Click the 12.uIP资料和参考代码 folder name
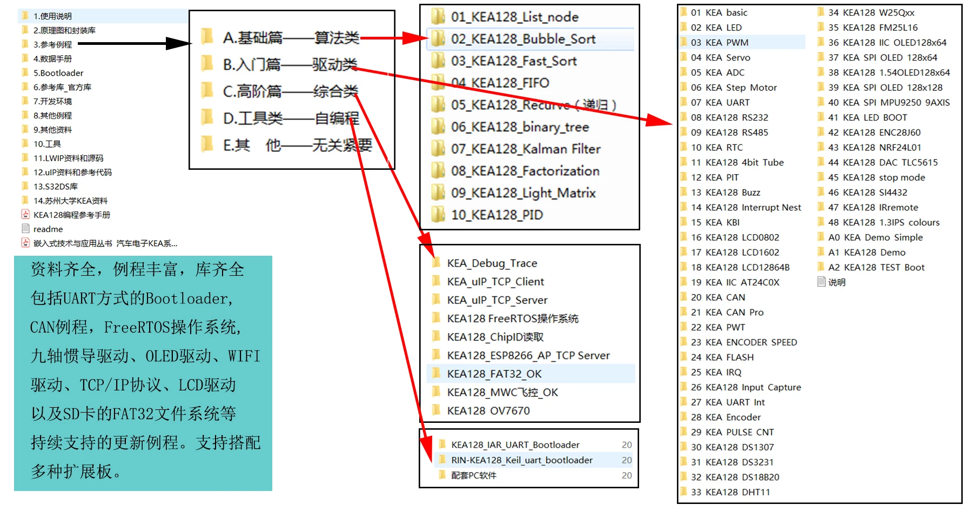 point(72,172)
